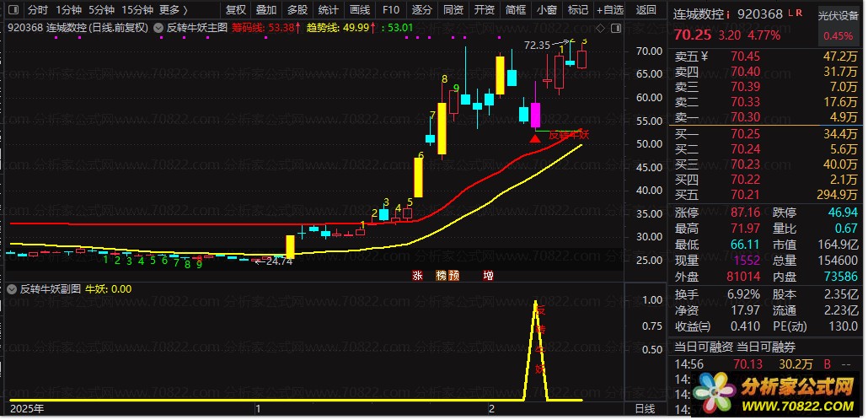Switch to 1分钟 chart period
868x420 pixels.
[68, 9]
